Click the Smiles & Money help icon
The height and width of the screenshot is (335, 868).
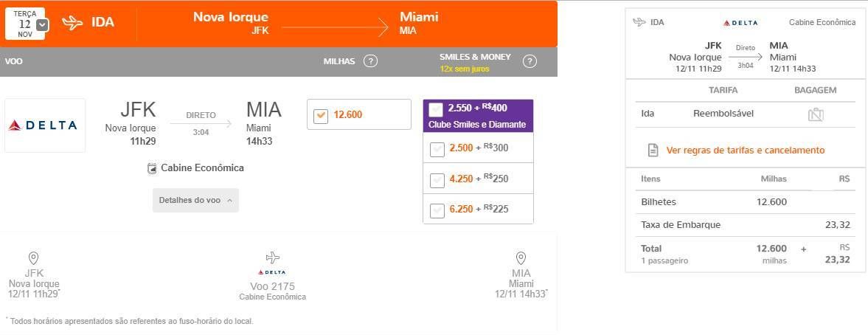(x=530, y=61)
